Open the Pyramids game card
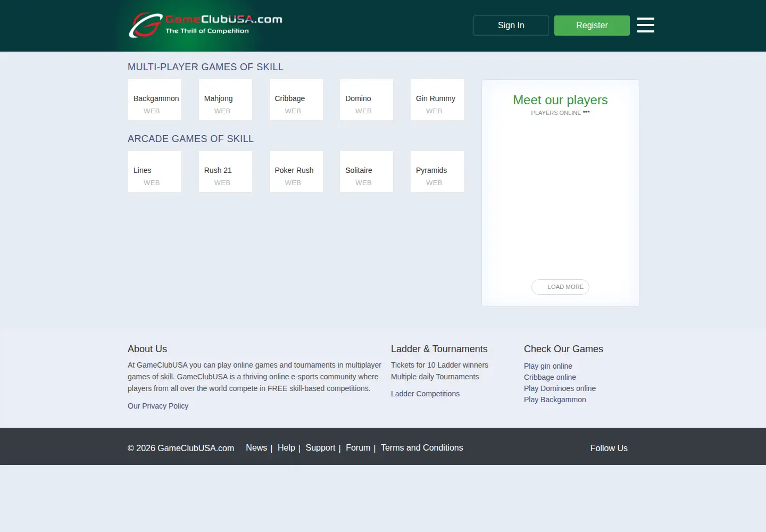The image size is (766, 532). click(437, 171)
